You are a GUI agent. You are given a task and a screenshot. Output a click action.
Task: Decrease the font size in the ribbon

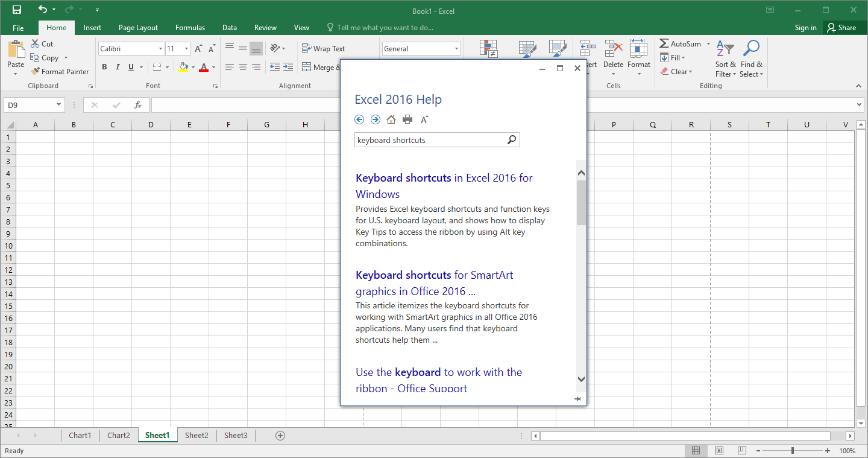[x=212, y=49]
